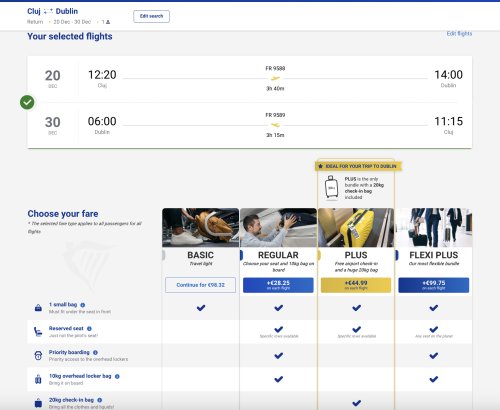The width and height of the screenshot is (500, 410).
Task: Open info icon next to Reserved seat
Action: point(89,329)
